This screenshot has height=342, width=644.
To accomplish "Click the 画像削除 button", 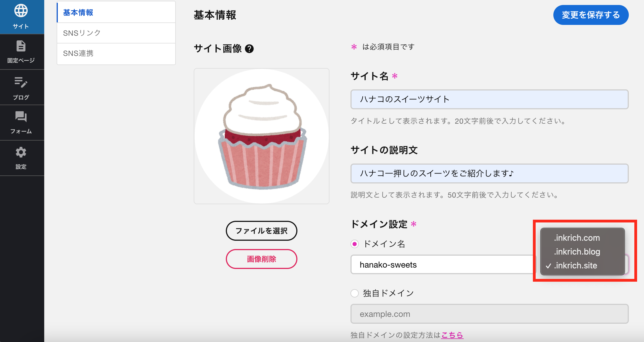I will point(261,259).
